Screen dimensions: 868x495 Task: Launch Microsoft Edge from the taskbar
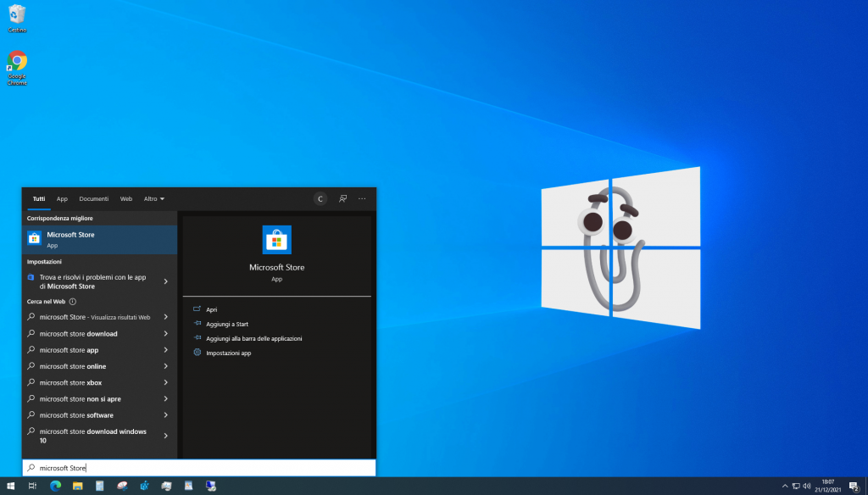[x=55, y=486]
